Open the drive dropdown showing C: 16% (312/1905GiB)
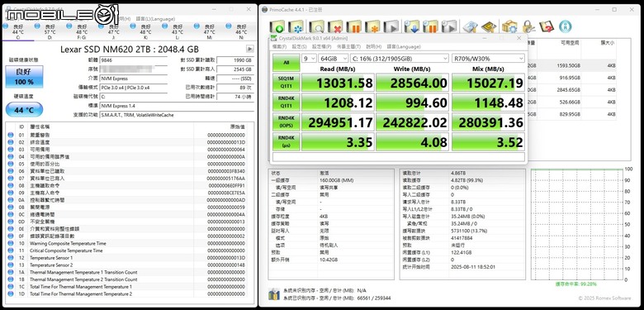Viewport: 644px width, 310px height. [x=400, y=59]
